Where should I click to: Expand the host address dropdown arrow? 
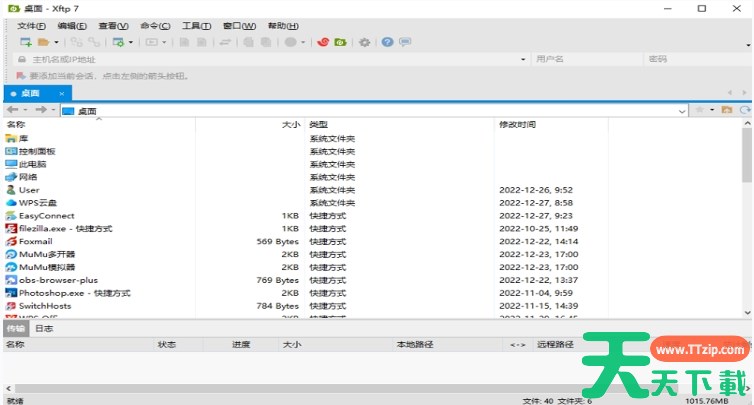(x=523, y=59)
